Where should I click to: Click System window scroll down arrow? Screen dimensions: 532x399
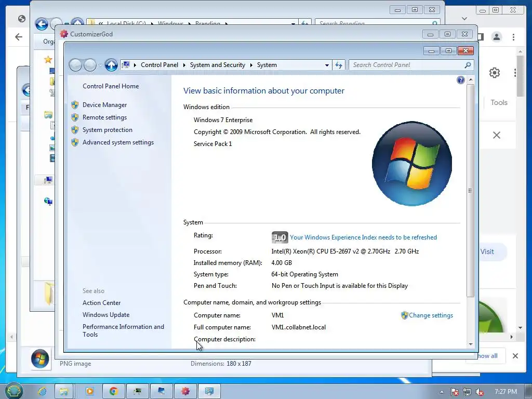point(471,344)
